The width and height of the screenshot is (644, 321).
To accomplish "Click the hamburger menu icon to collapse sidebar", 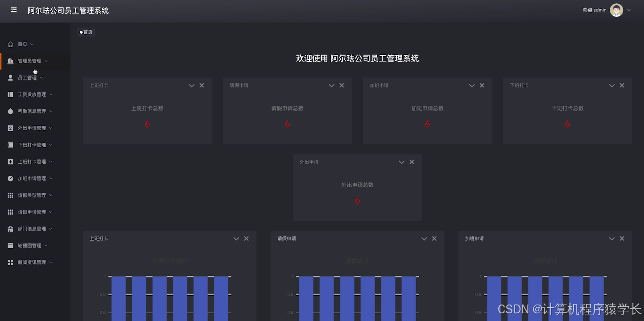I will tap(13, 10).
